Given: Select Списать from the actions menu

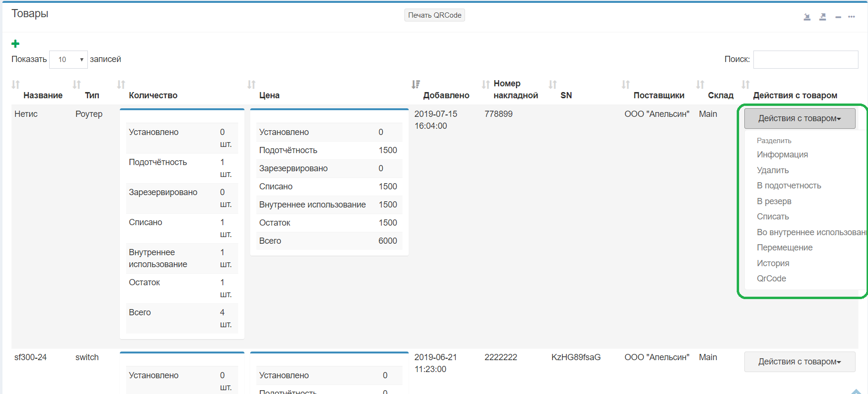Looking at the screenshot, I should click(773, 217).
